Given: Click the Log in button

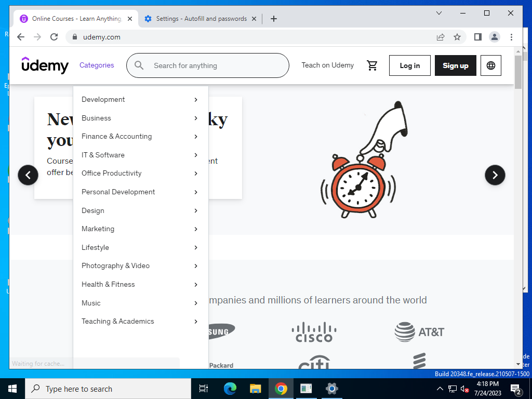Looking at the screenshot, I should click(409, 65).
